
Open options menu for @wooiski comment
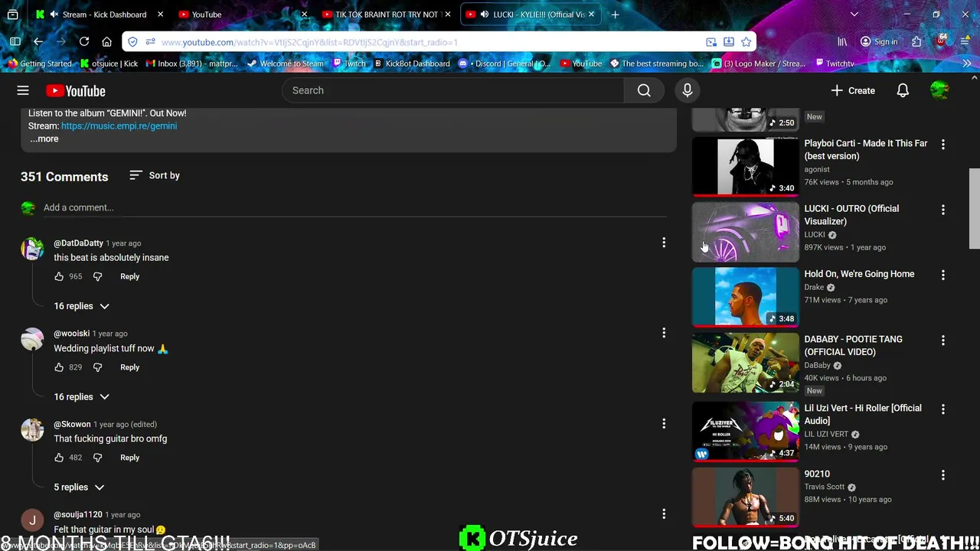click(x=664, y=333)
